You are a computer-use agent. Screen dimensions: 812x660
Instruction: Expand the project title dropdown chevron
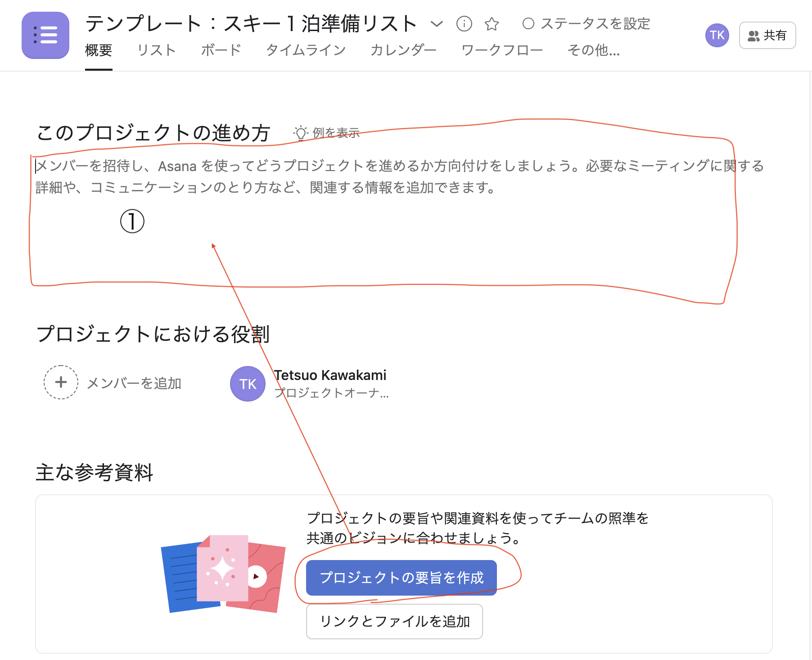click(x=437, y=23)
